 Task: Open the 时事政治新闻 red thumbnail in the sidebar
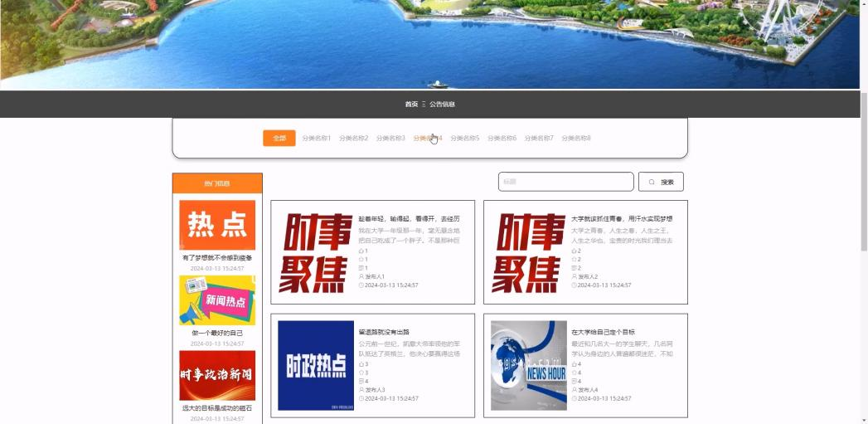tap(217, 375)
